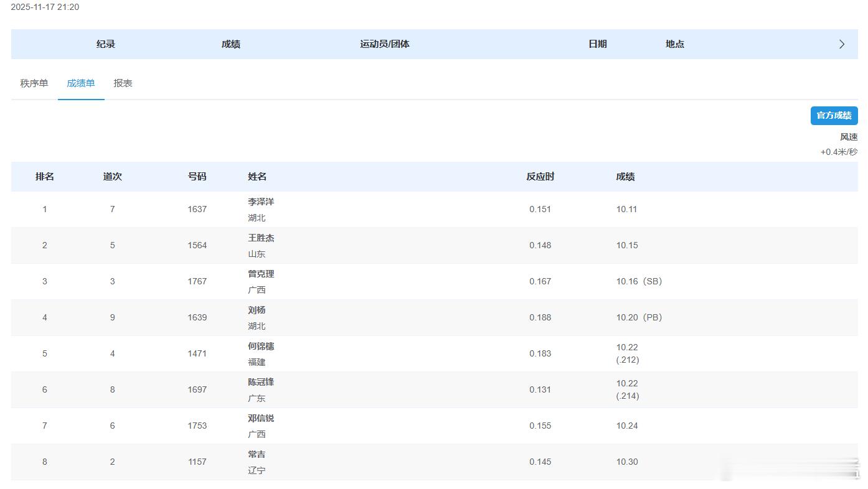Click reaction time 0.167

[x=540, y=281]
